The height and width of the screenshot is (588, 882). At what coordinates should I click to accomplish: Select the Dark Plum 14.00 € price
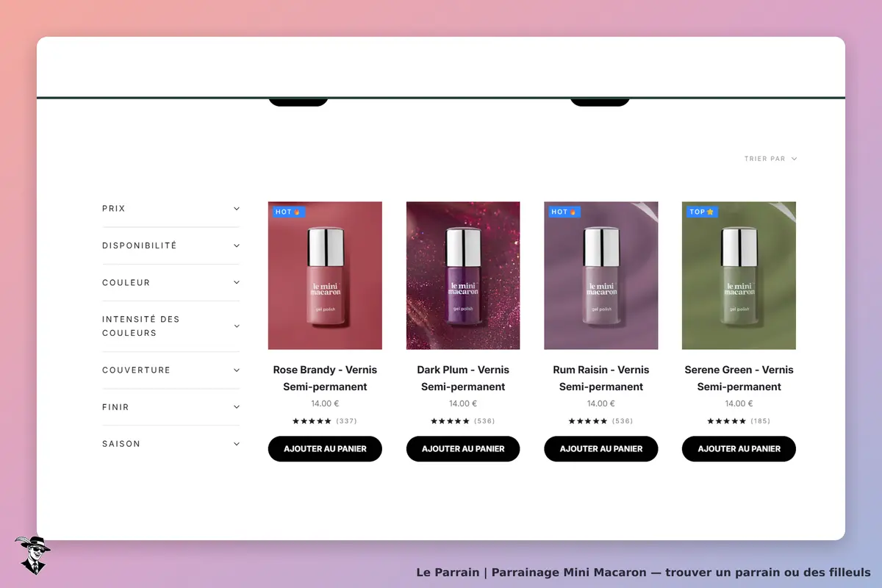(463, 404)
